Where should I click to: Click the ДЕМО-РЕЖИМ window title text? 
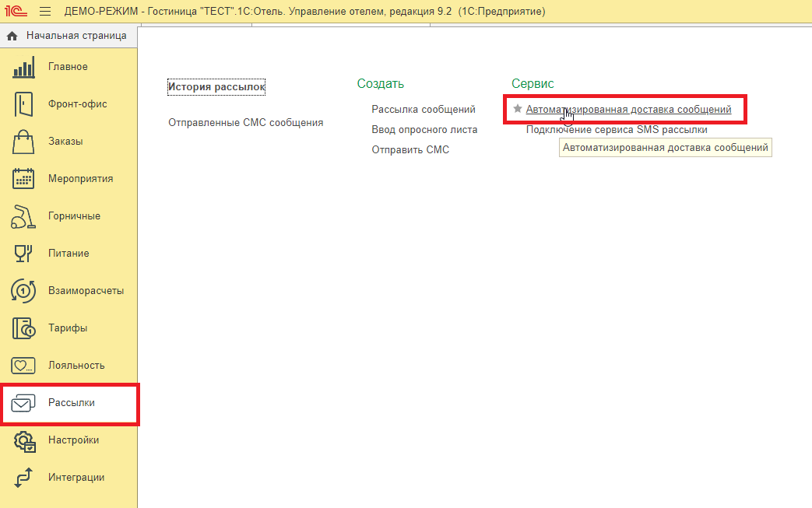304,12
